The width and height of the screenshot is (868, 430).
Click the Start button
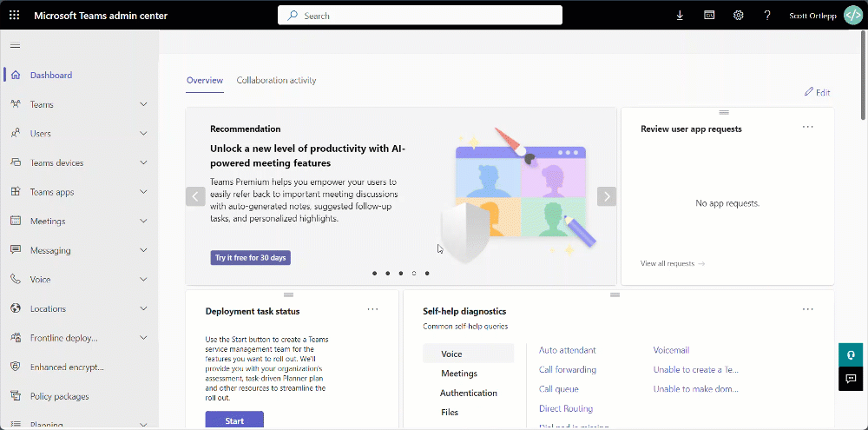234,420
